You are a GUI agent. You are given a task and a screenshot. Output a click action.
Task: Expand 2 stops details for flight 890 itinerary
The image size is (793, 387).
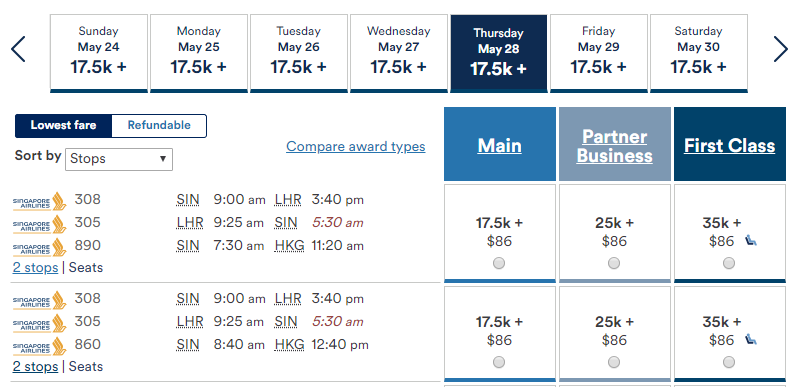pyautogui.click(x=35, y=267)
